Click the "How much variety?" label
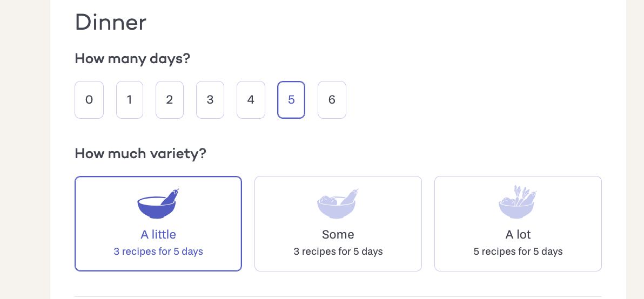 click(140, 154)
